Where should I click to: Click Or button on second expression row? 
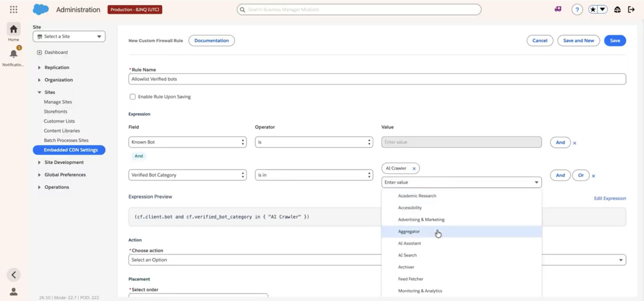(580, 175)
